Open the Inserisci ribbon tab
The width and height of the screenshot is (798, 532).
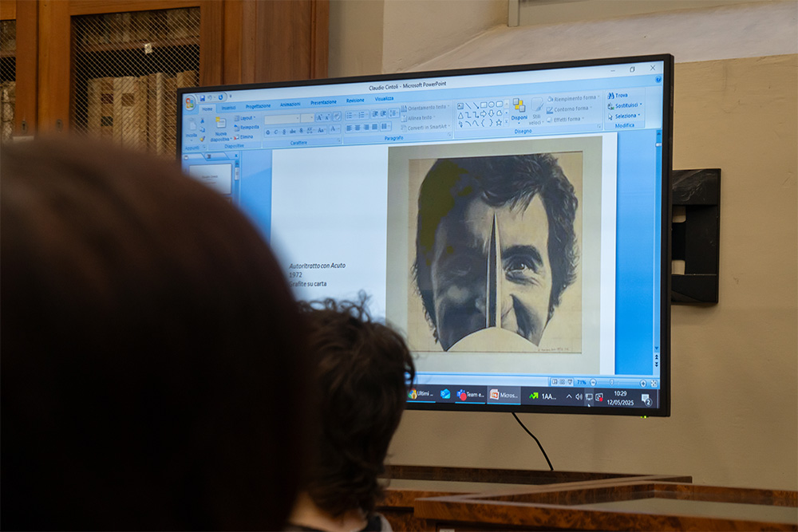pyautogui.click(x=228, y=108)
